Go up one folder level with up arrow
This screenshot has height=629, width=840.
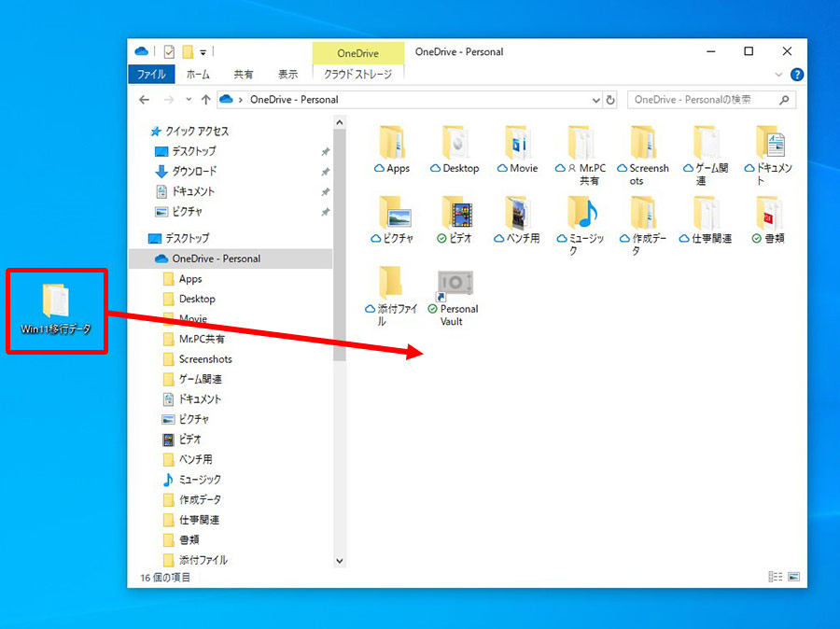[x=205, y=100]
